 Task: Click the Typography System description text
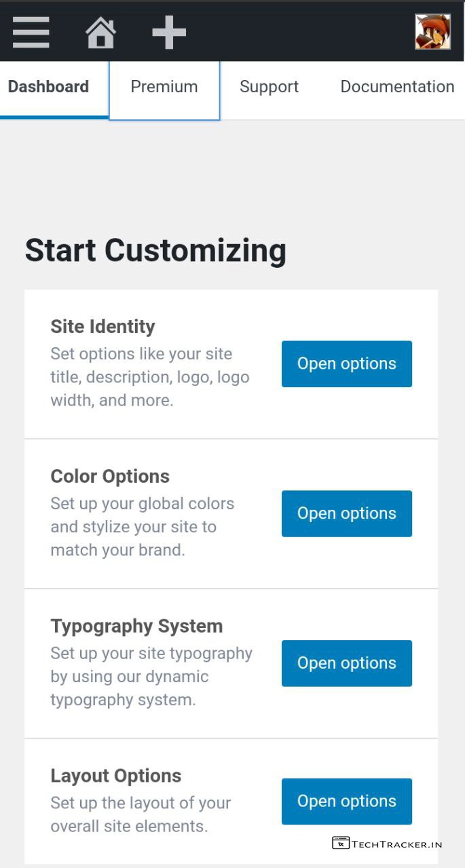pyautogui.click(x=151, y=677)
